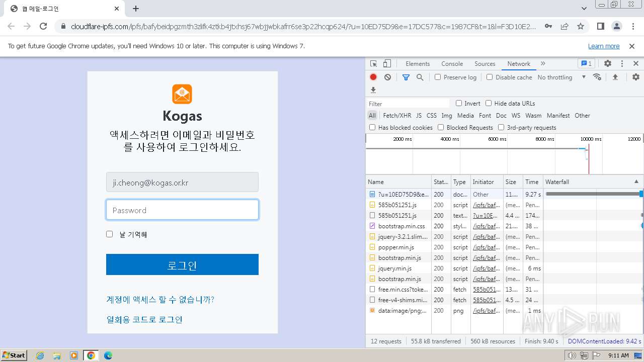
Task: Close the DevTools panel
Action: point(636,64)
